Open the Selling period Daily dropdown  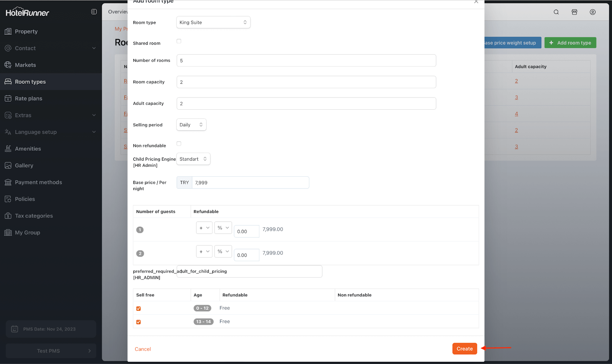coord(191,125)
